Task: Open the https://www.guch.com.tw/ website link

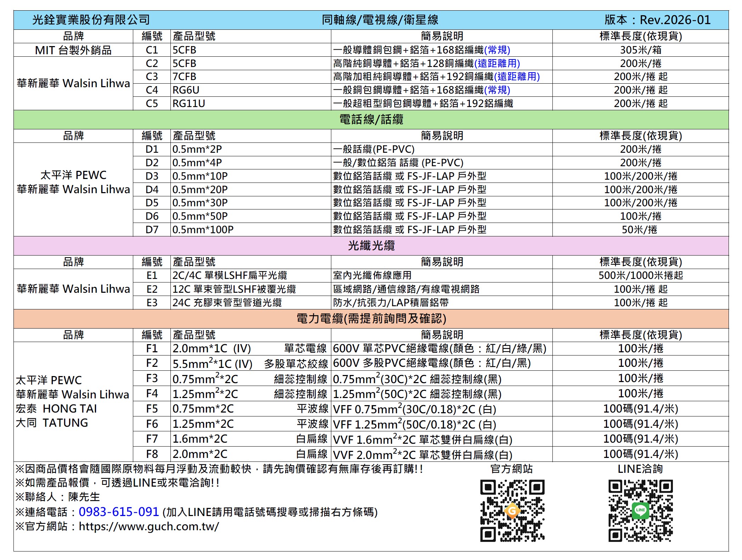Action: pyautogui.click(x=148, y=526)
